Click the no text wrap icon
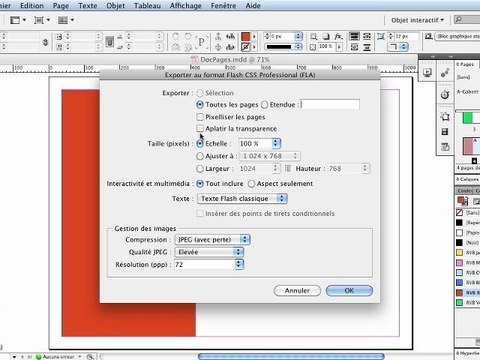 tap(354, 36)
